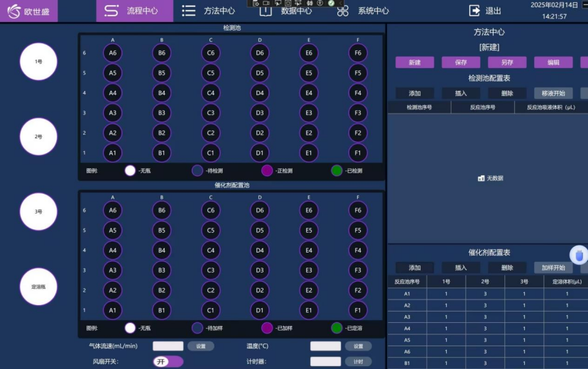Click the 数据中心 icon in the top bar

265,11
